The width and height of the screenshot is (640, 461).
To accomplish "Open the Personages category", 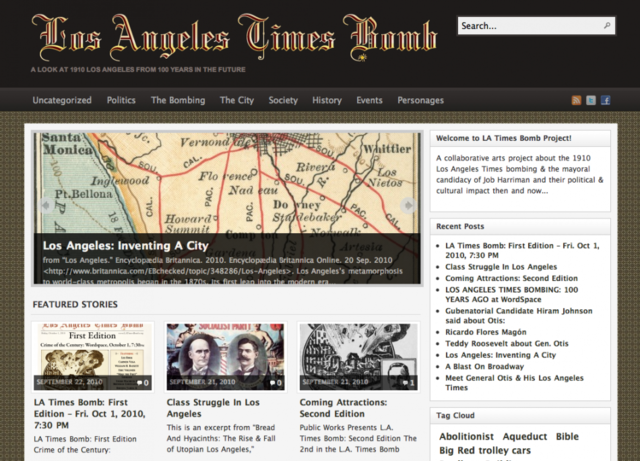I will pos(420,100).
